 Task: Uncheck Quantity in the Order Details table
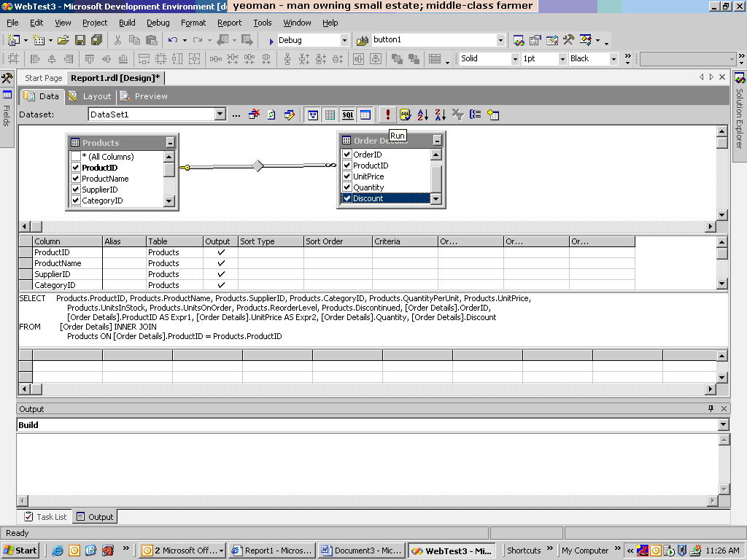coord(347,187)
